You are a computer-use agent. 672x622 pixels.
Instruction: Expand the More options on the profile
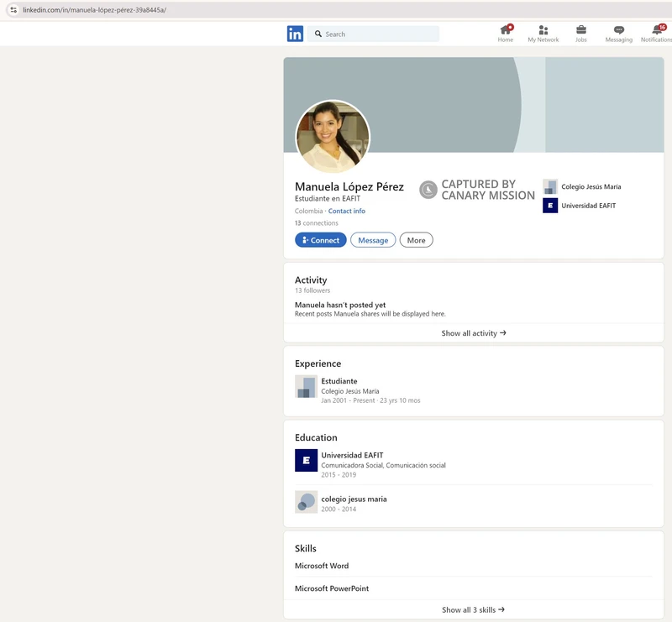click(416, 239)
